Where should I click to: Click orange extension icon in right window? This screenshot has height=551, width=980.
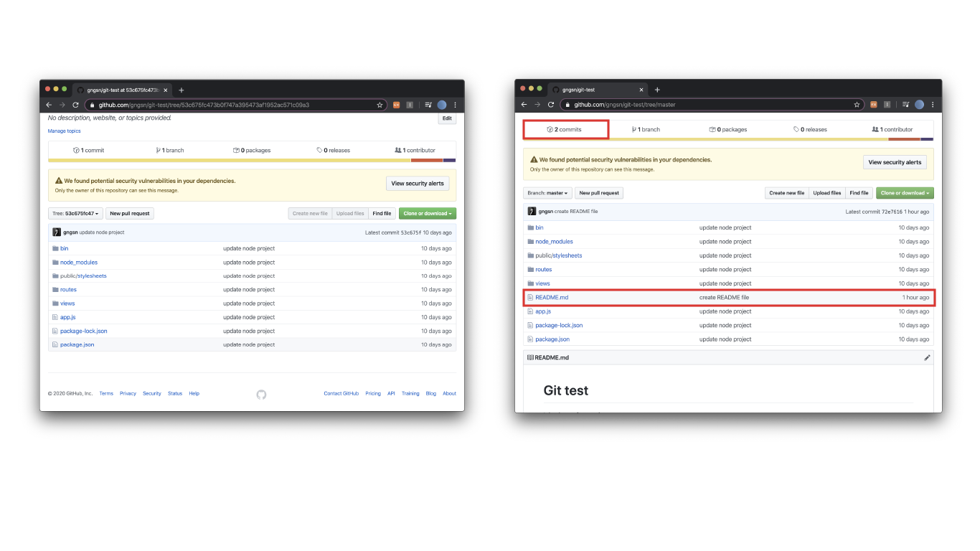click(874, 104)
